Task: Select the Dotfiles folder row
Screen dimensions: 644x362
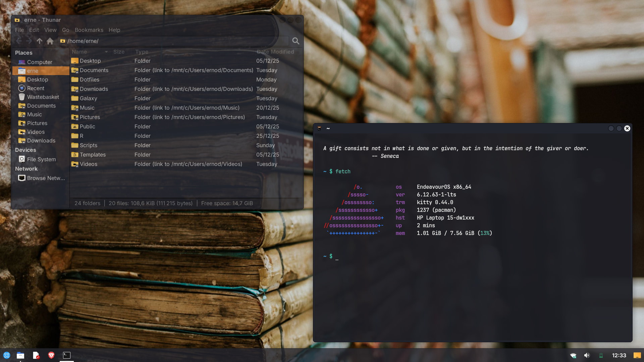Action: (x=90, y=79)
